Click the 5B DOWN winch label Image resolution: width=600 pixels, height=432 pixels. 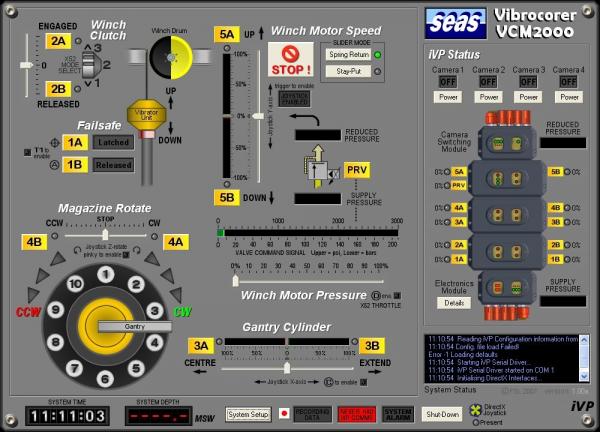coord(227,197)
